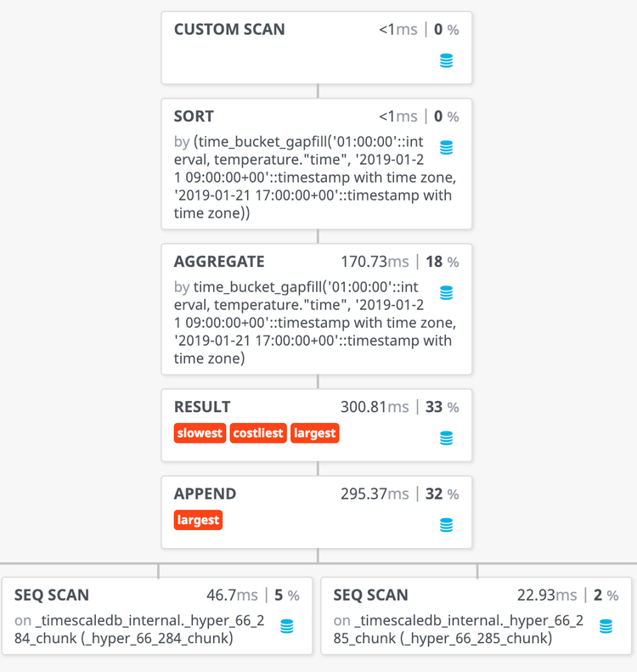This screenshot has height=672, width=637.
Task: Click the database icon in Custom Scan node
Action: point(447,61)
